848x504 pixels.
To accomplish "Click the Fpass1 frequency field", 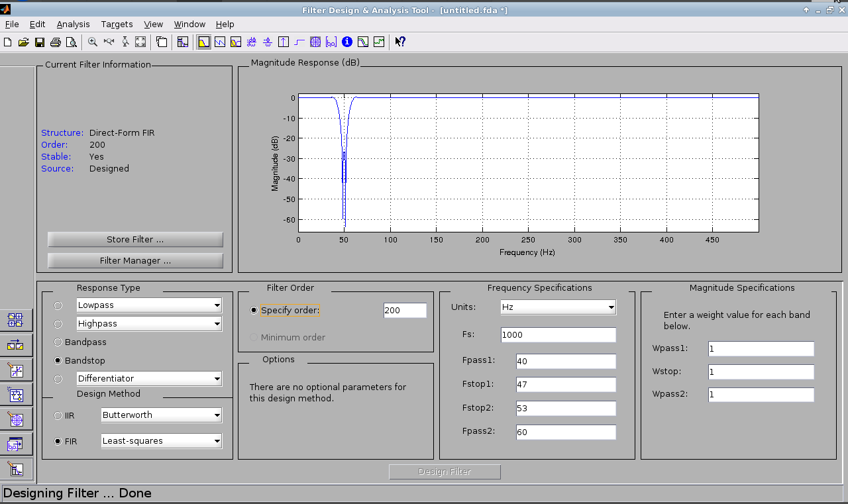I will tap(566, 362).
